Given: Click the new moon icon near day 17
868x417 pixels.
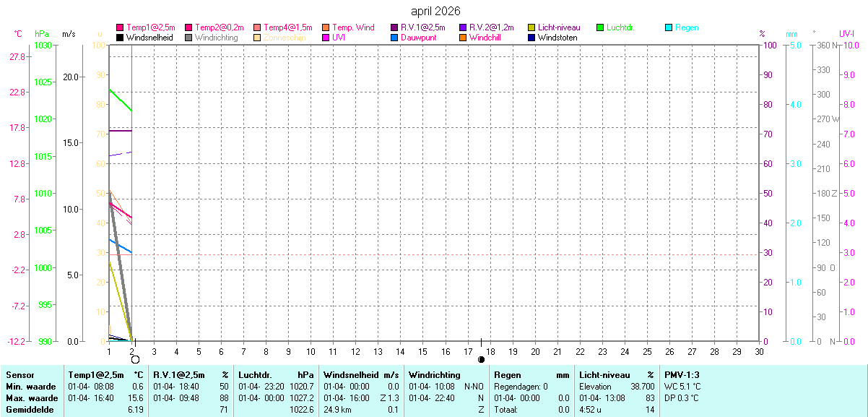Looking at the screenshot, I should [482, 359].
